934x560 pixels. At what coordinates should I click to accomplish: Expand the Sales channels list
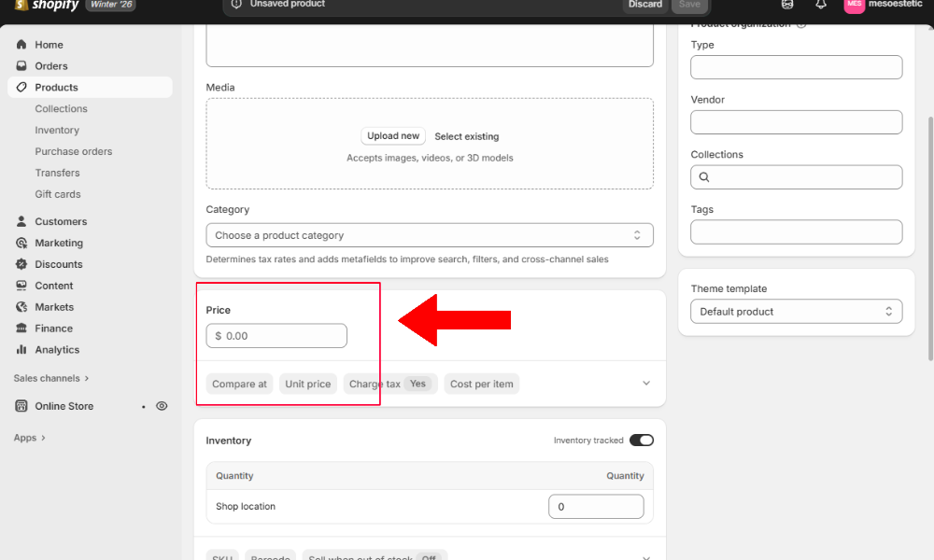50,378
